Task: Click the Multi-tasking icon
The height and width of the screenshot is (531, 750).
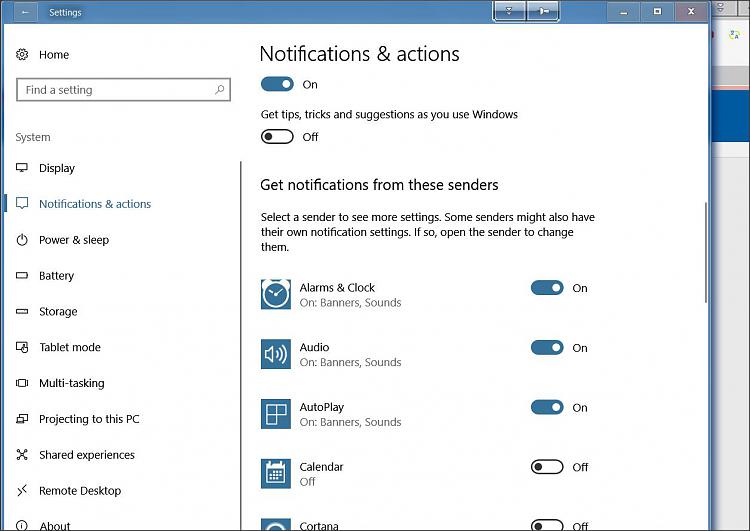Action: coord(22,383)
